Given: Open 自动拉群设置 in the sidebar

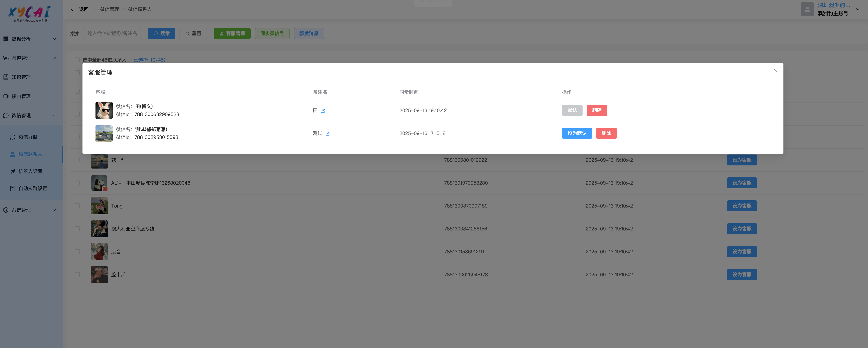Looking at the screenshot, I should coord(33,188).
